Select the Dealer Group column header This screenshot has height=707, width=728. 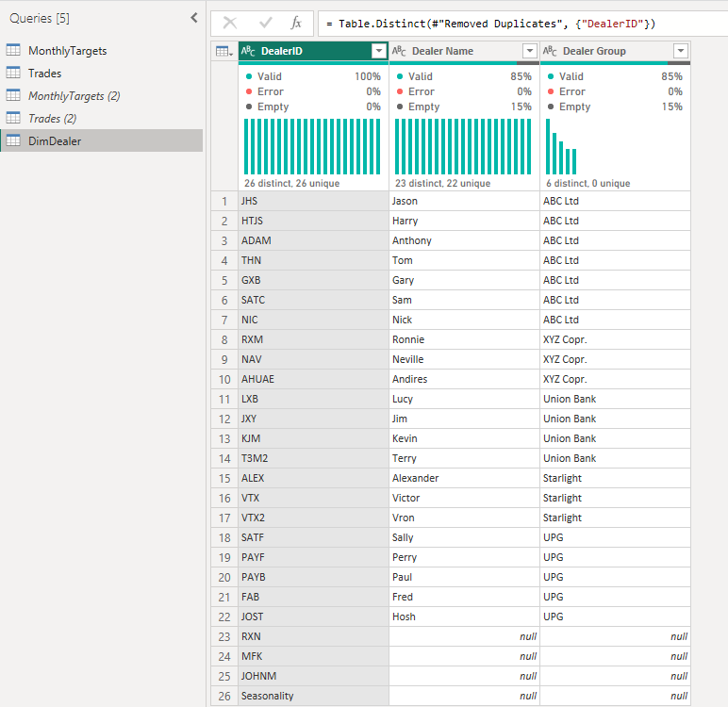pyautogui.click(x=615, y=51)
